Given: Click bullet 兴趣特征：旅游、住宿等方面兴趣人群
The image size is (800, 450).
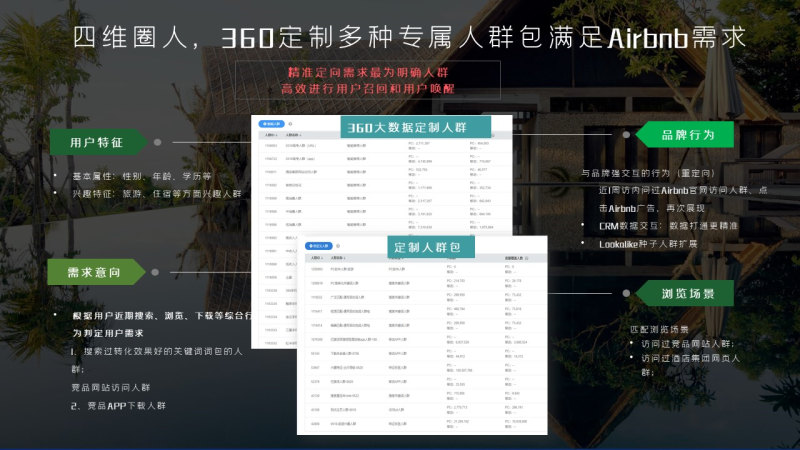Looking at the screenshot, I should click(156, 194).
